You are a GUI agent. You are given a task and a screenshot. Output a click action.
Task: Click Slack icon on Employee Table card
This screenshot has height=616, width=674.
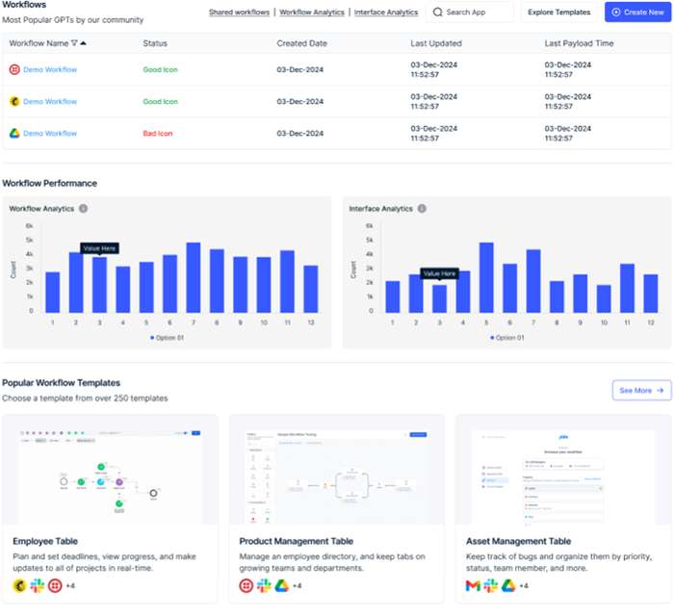point(37,585)
